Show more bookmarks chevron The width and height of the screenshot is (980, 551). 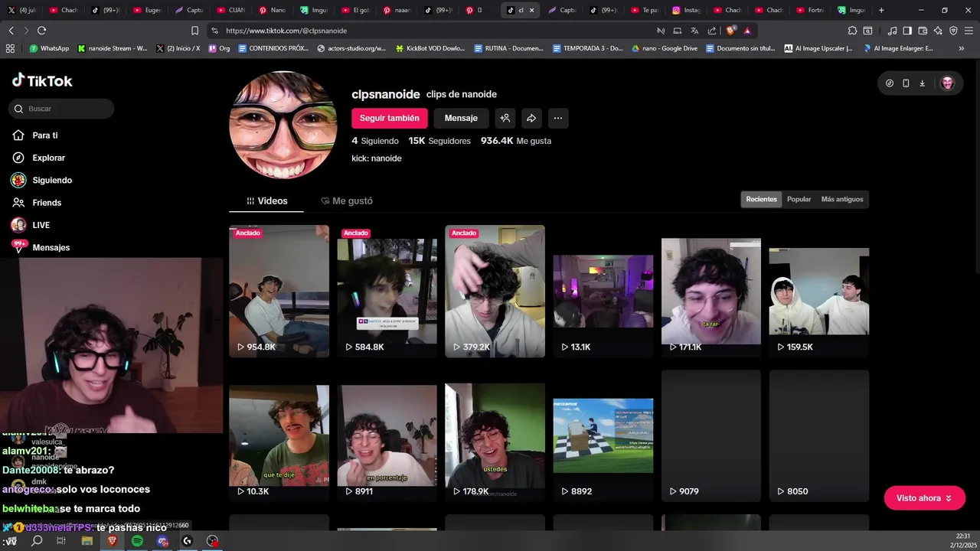pos(962,48)
